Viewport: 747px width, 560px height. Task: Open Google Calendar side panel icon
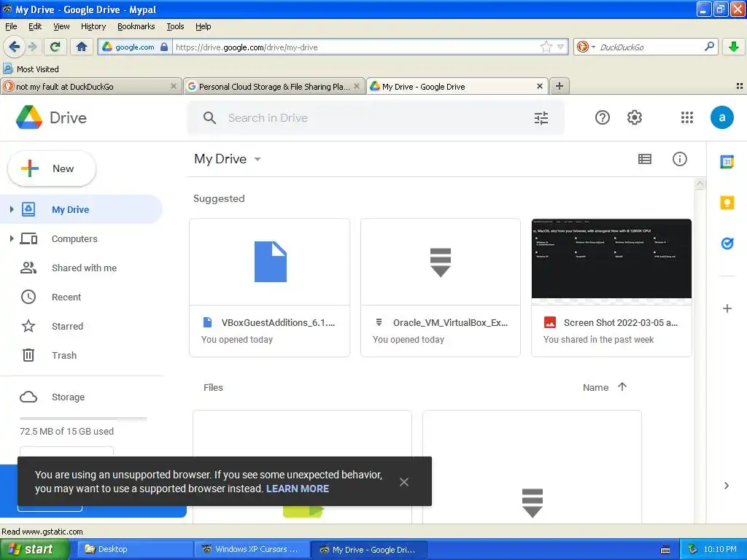[727, 162]
